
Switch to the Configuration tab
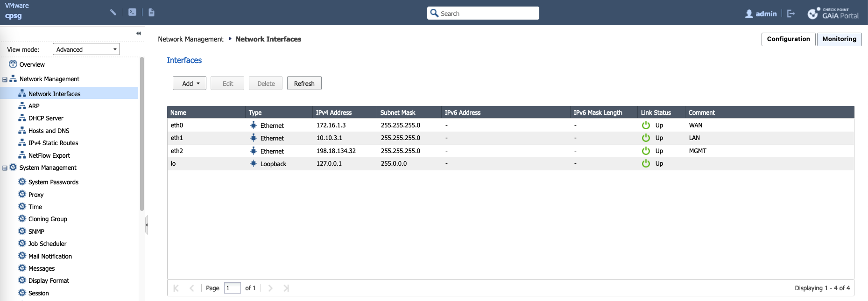click(788, 39)
